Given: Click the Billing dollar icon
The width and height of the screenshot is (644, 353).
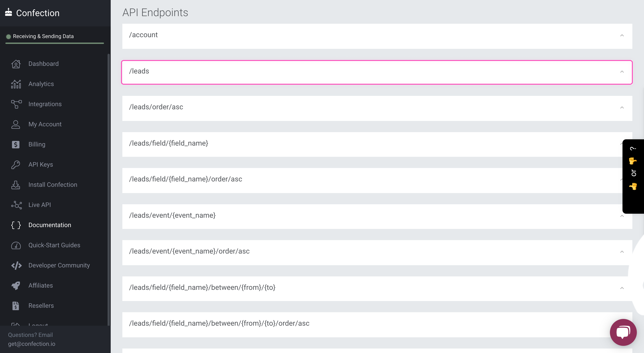Looking at the screenshot, I should 16,145.
